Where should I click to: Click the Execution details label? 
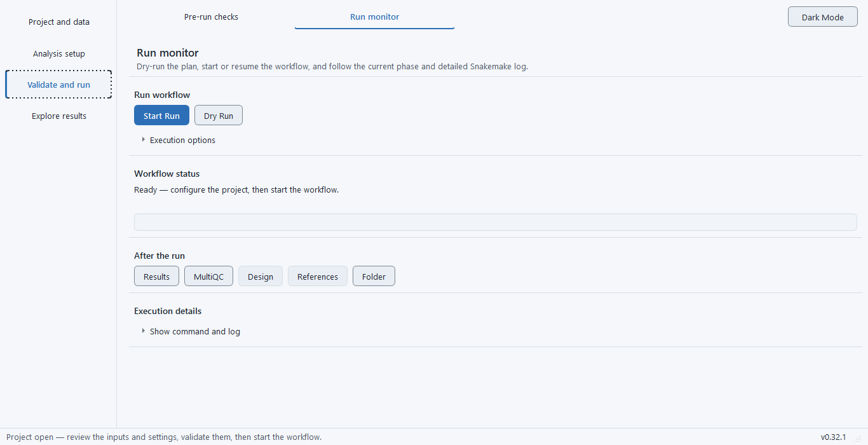[168, 311]
